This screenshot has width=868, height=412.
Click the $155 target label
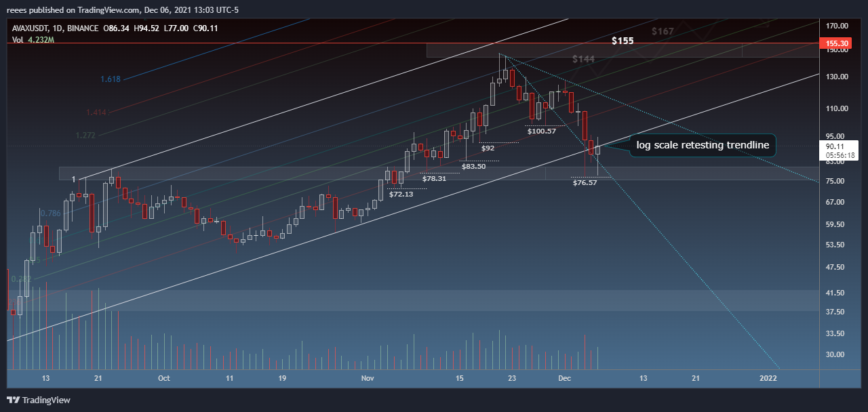click(623, 41)
